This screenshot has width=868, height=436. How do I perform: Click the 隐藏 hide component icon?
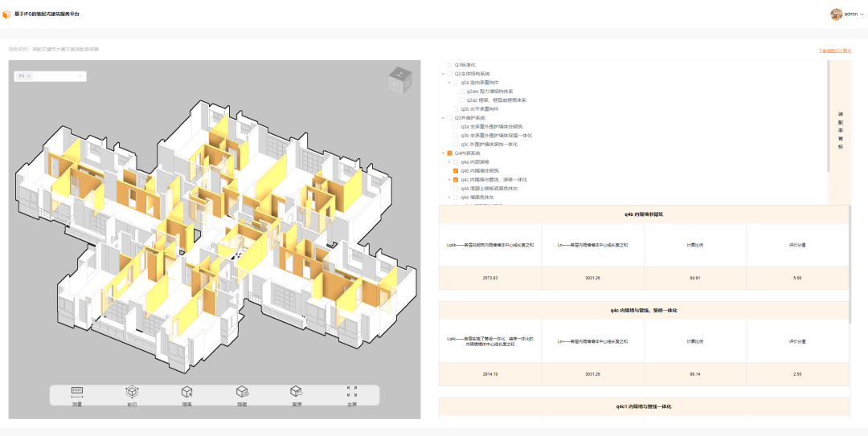tap(241, 393)
